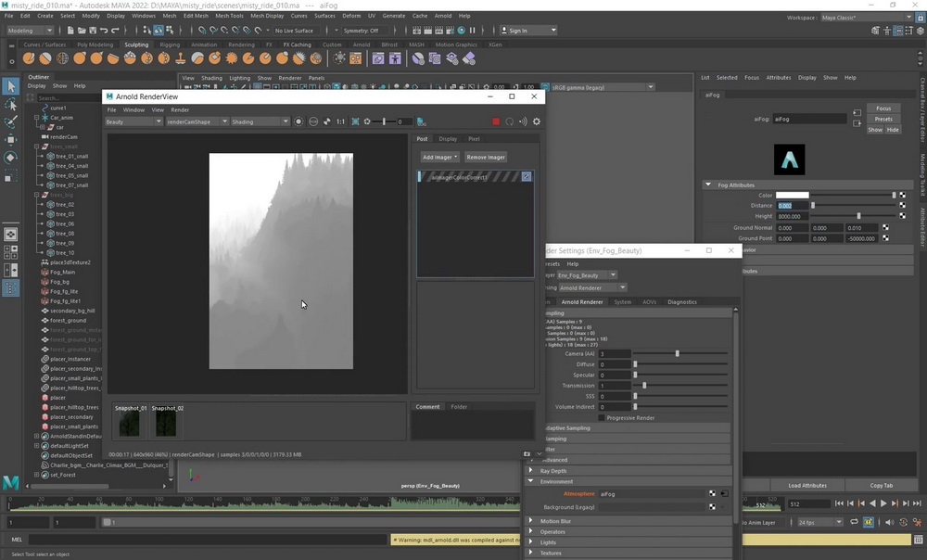Viewport: 927px width, 560px height.
Task: Open Arnold RenderView settings gear
Action: pos(536,121)
